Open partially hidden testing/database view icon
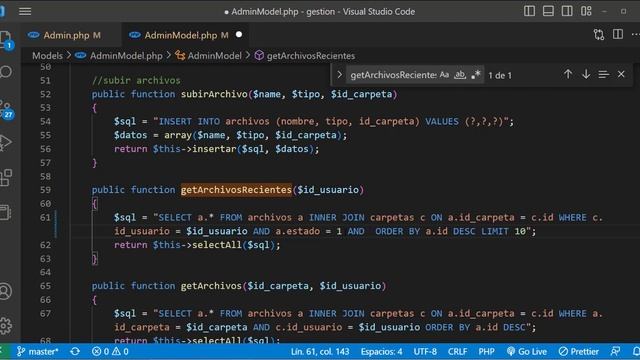The image size is (640, 360). pos(6,213)
